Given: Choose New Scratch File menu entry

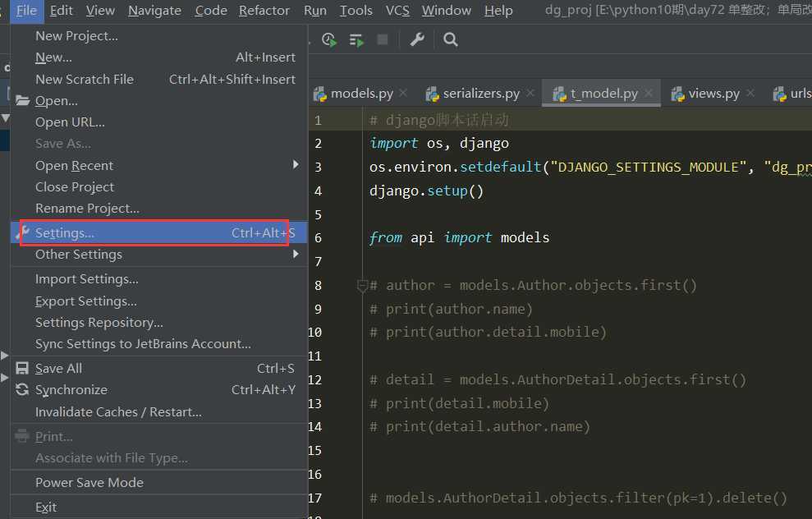Looking at the screenshot, I should (x=159, y=80).
